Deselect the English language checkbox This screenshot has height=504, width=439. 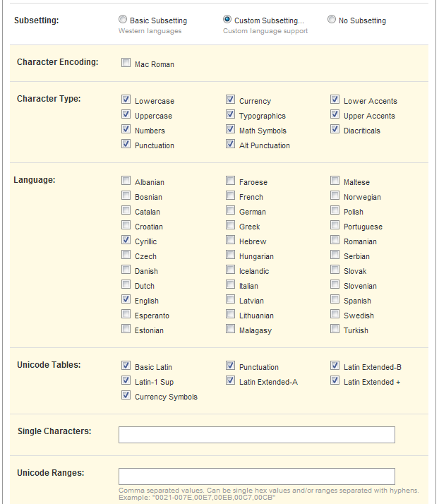126,300
